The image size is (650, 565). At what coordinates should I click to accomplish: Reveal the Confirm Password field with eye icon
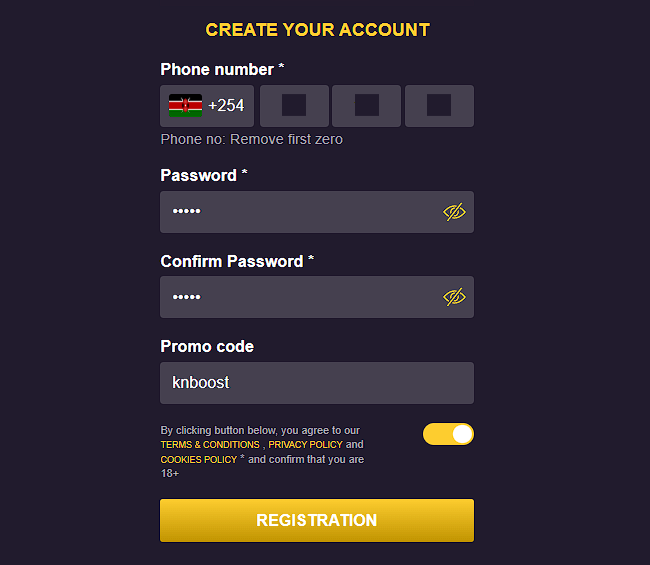pyautogui.click(x=454, y=297)
